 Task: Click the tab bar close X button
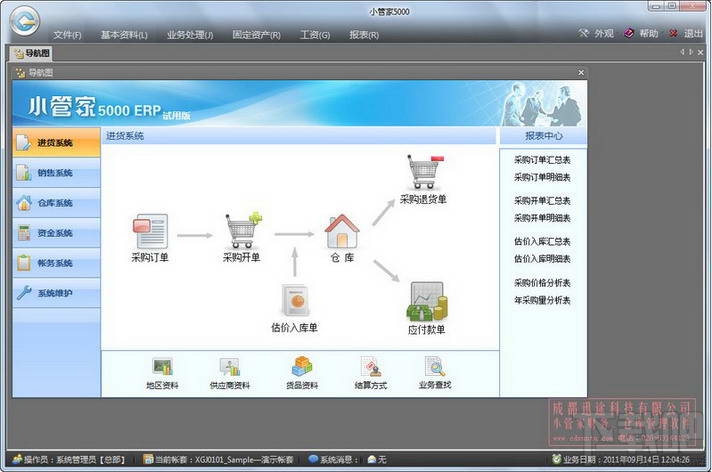click(x=700, y=52)
